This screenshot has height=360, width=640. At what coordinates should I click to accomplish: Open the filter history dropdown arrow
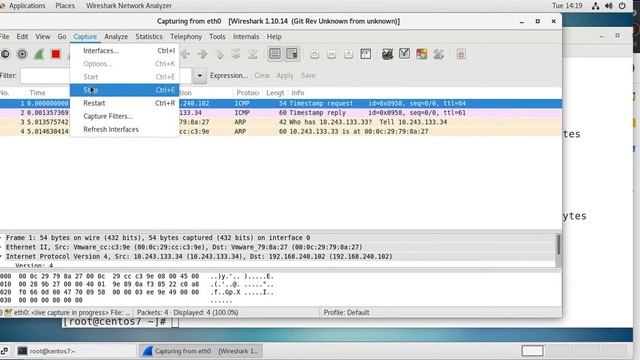[200, 76]
